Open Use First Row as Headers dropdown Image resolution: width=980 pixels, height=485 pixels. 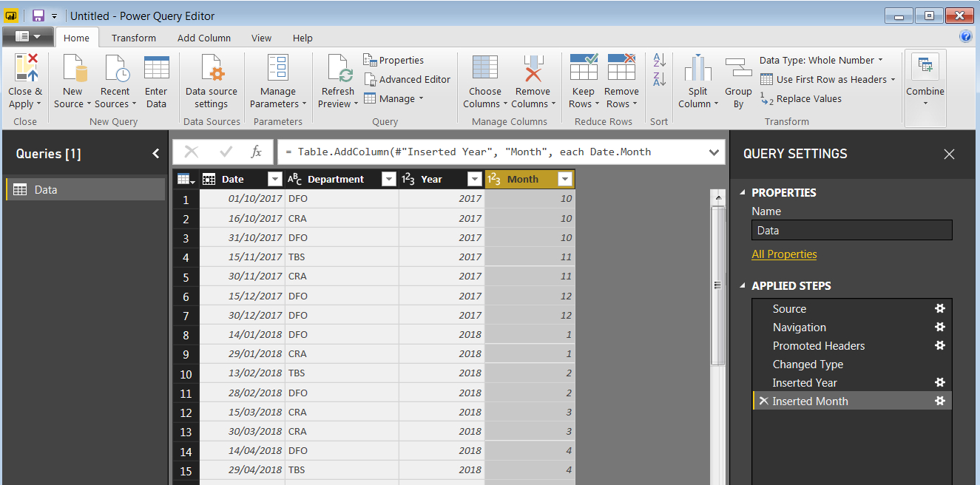point(828,79)
